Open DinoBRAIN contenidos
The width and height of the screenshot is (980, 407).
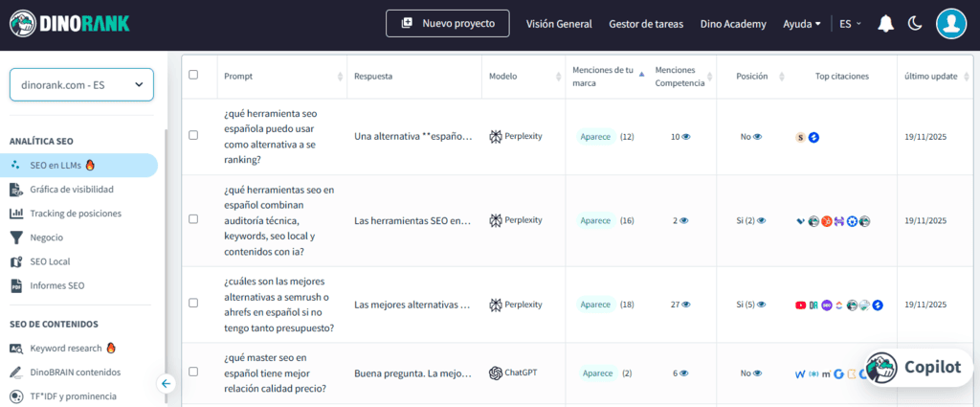[x=75, y=372]
